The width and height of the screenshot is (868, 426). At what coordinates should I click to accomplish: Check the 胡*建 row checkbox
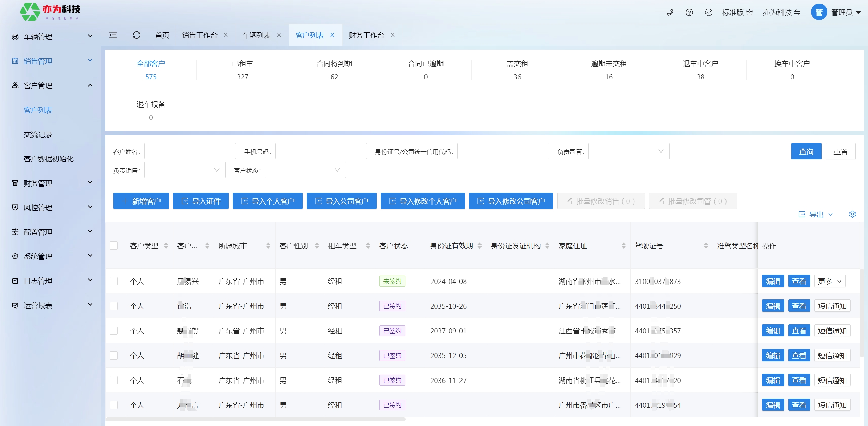pos(114,355)
